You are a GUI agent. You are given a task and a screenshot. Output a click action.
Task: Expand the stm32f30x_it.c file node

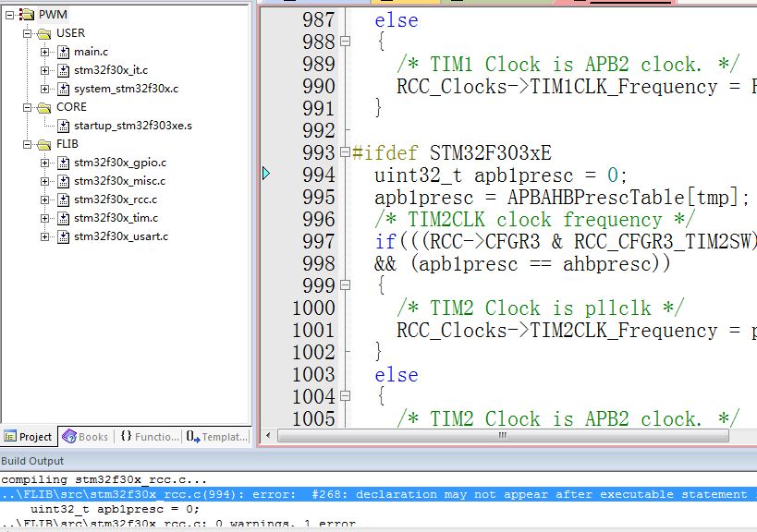(45, 70)
